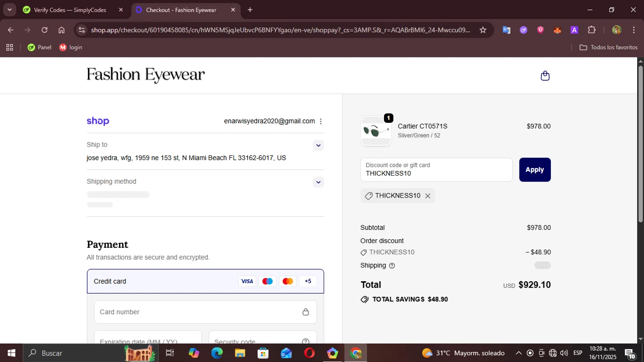This screenshot has width=644, height=362.
Task: Expand the Ship to section
Action: point(318,145)
